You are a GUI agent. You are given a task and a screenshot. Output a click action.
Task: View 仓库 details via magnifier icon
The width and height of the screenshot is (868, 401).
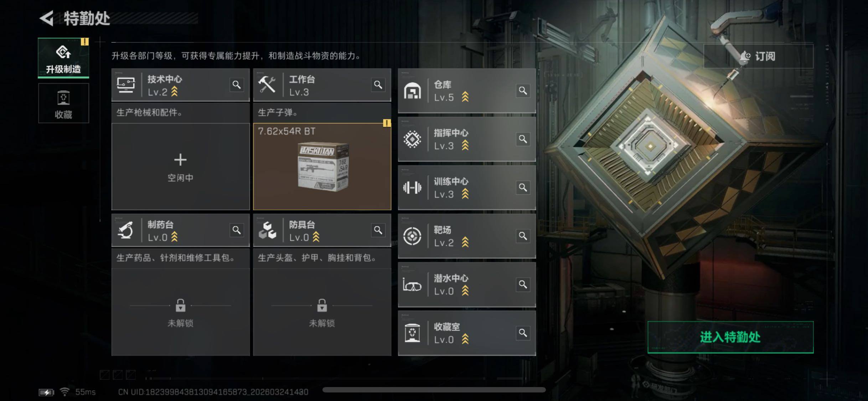[x=523, y=91]
